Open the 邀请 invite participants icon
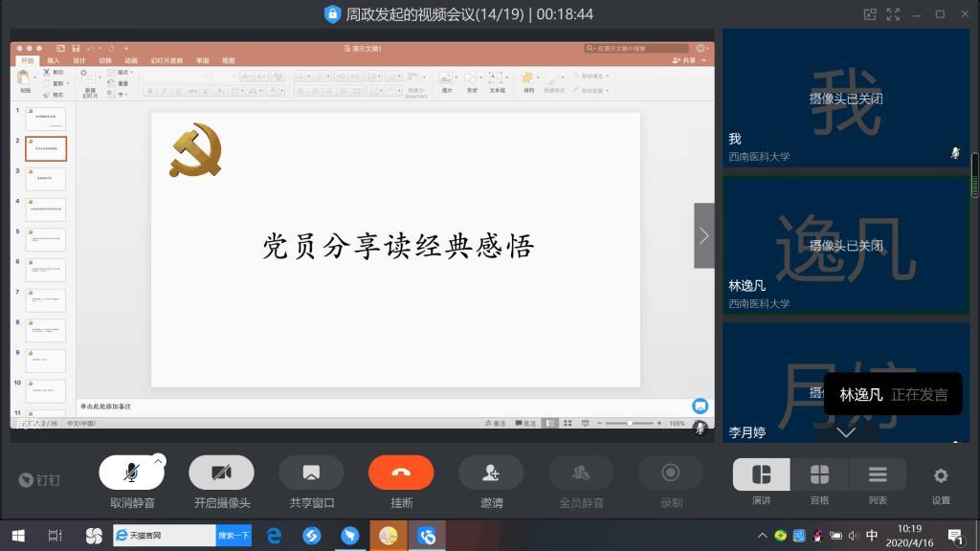The image size is (980, 551). [x=491, y=473]
